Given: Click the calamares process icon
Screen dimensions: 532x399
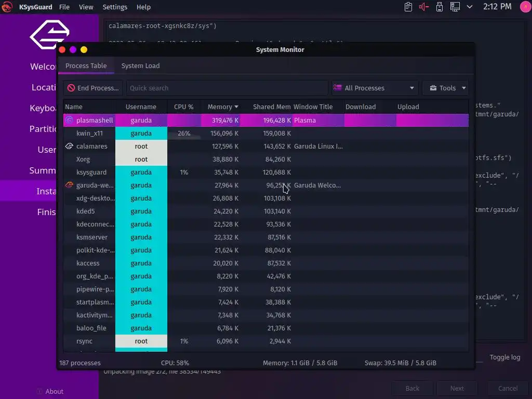Looking at the screenshot, I should (69, 146).
